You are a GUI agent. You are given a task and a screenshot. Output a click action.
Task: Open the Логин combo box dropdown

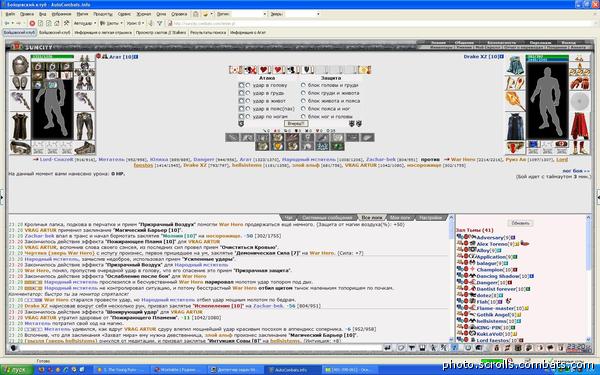coord(264,14)
